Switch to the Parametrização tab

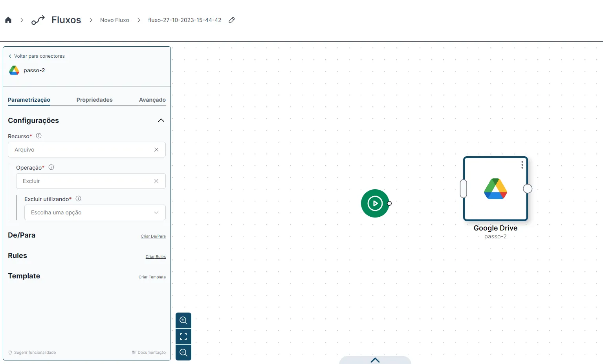tap(29, 100)
